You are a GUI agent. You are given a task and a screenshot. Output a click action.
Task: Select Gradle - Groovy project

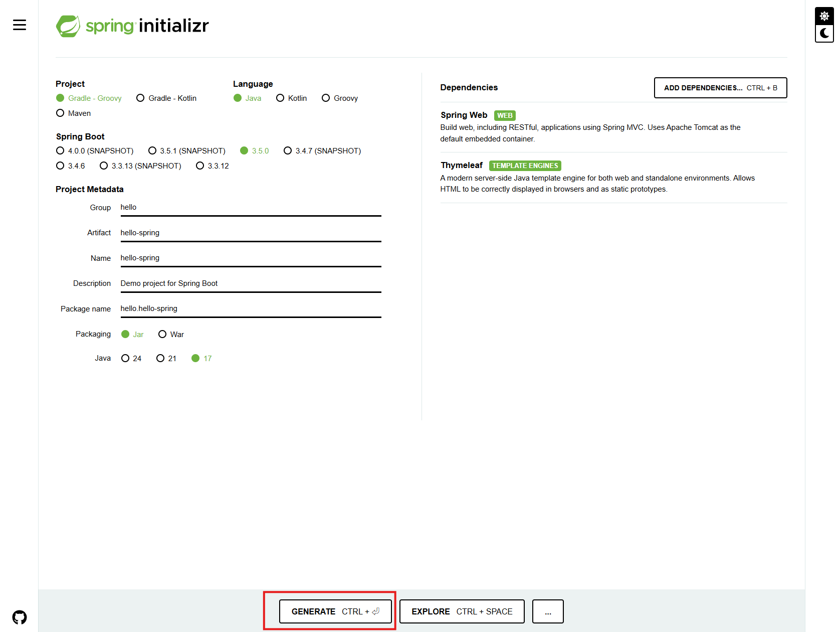click(89, 98)
